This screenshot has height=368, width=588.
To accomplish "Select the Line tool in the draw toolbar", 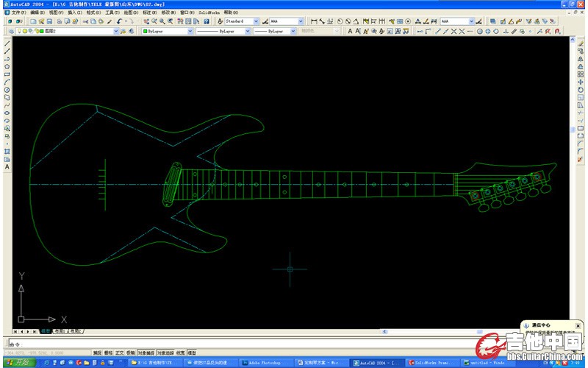I will 7,43.
